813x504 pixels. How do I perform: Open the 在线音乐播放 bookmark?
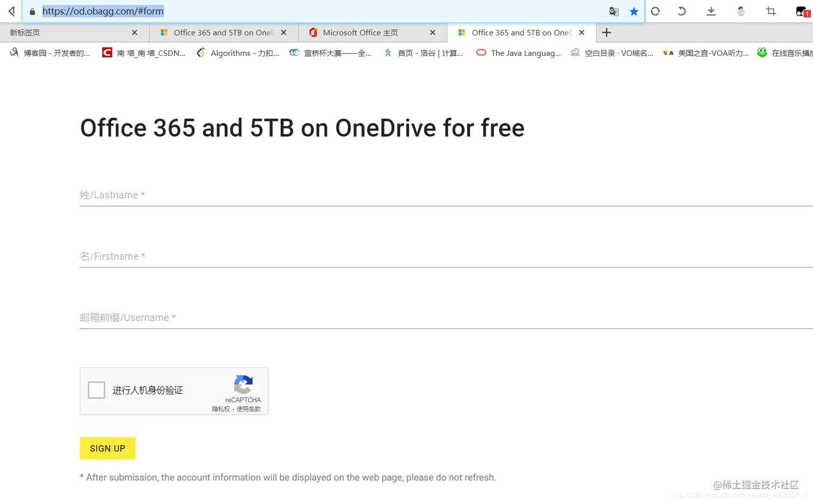click(785, 53)
